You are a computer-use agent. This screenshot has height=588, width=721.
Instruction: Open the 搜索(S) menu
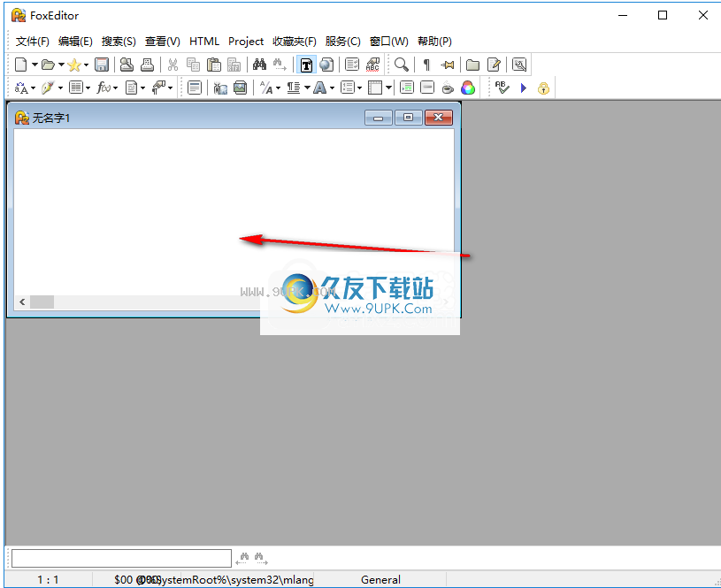point(119,42)
